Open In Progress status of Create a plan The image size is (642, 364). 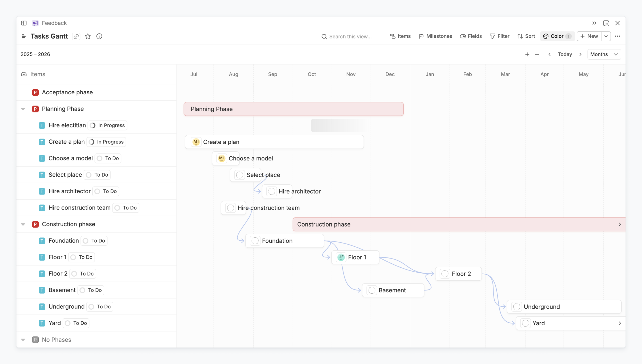[106, 142]
